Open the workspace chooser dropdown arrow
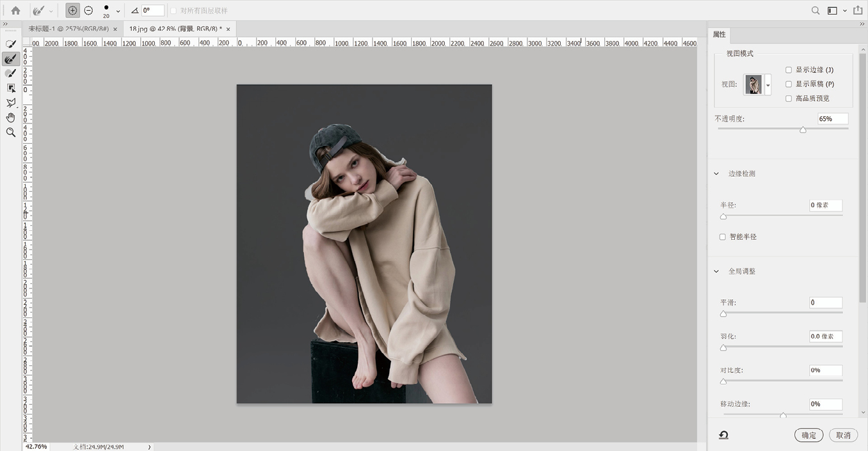 tap(844, 11)
